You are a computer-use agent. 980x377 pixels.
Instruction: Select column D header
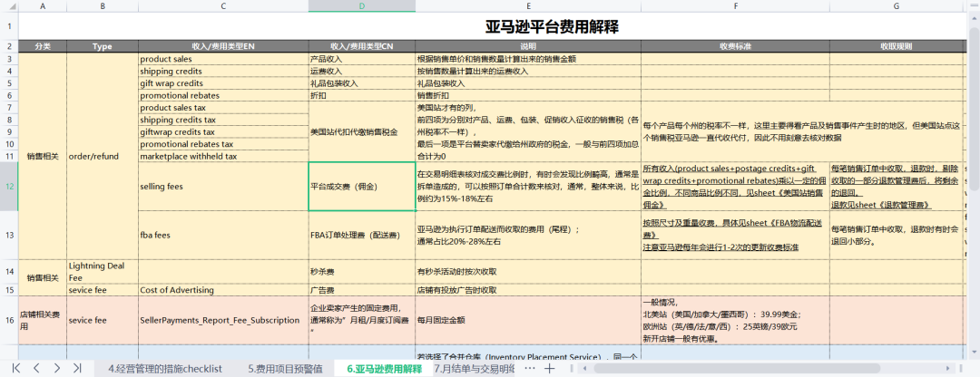coord(362,5)
